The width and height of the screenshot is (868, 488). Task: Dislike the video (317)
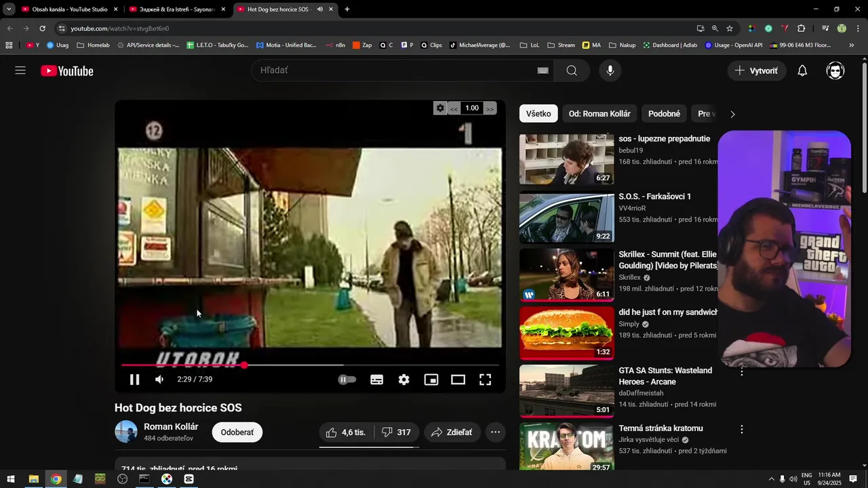pyautogui.click(x=396, y=432)
